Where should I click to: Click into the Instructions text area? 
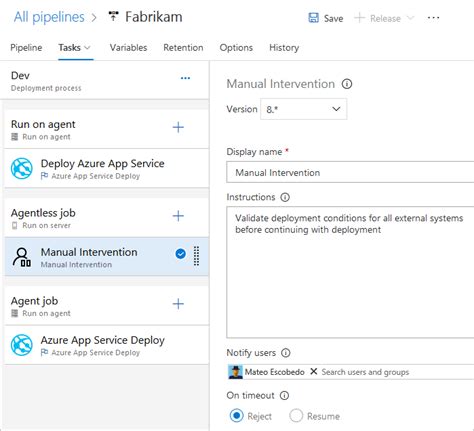click(350, 272)
